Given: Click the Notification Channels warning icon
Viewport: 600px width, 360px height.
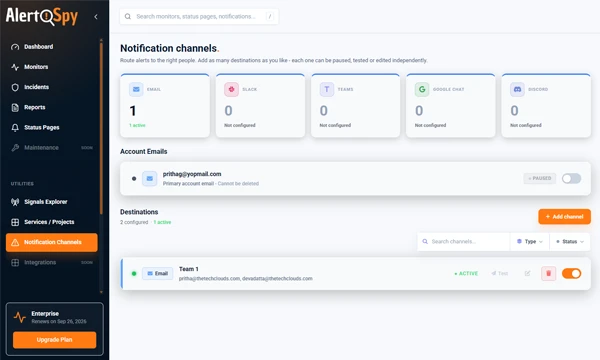Looking at the screenshot, I should [15, 242].
